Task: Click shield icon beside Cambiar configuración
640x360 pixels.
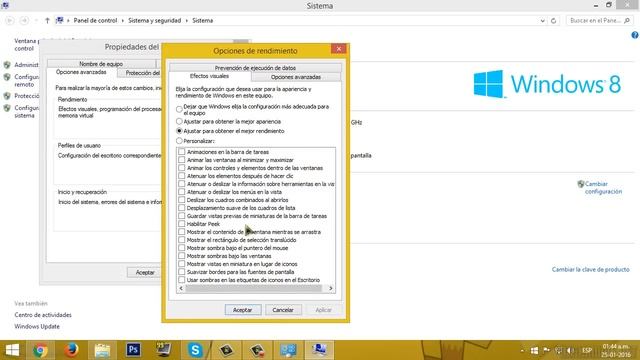Action: 581,184
